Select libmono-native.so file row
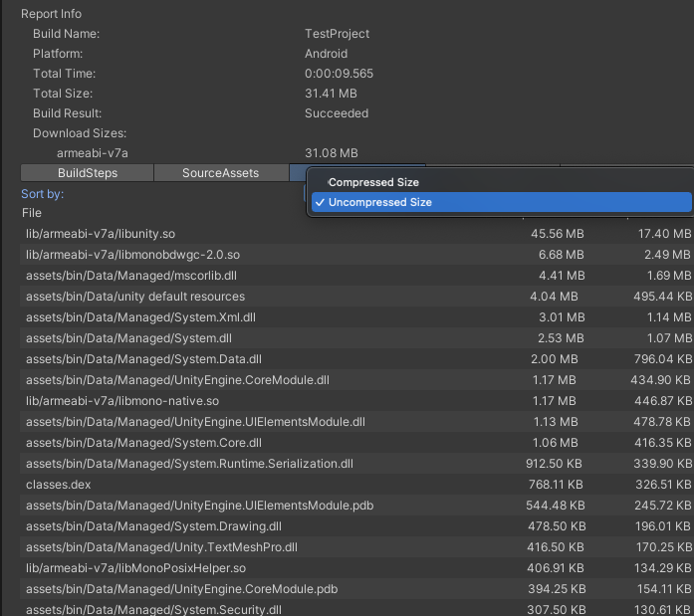Image resolution: width=694 pixels, height=616 pixels. 356,401
